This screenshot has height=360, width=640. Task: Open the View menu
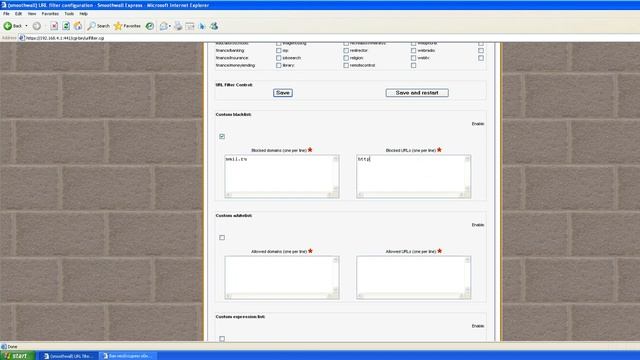[x=32, y=14]
